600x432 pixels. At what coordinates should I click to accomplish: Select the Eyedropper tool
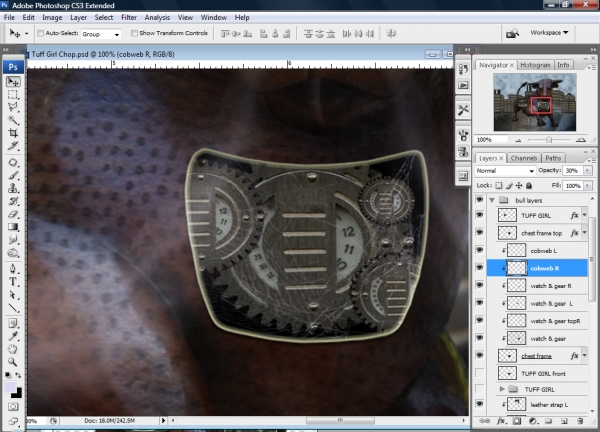(x=13, y=336)
